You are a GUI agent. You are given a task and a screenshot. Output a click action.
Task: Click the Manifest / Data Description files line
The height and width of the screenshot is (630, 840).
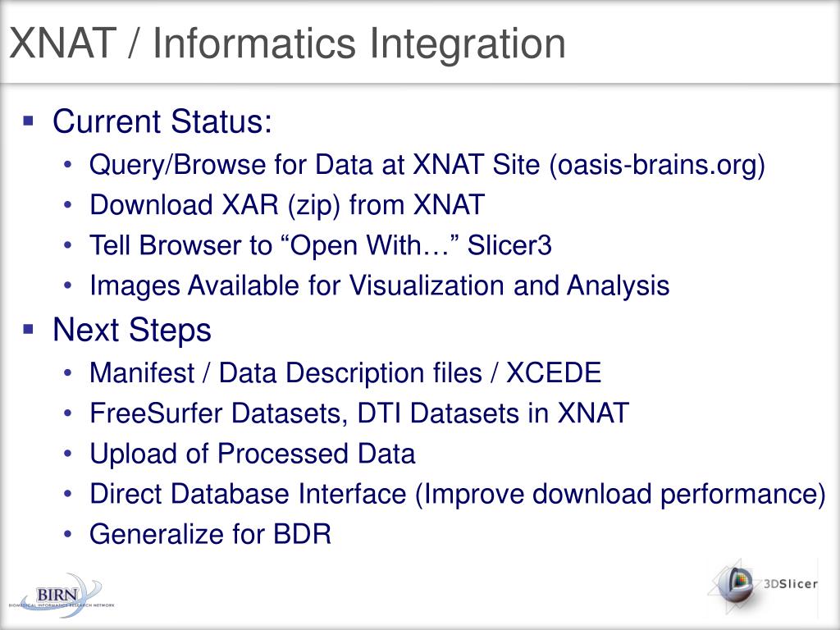click(x=345, y=373)
